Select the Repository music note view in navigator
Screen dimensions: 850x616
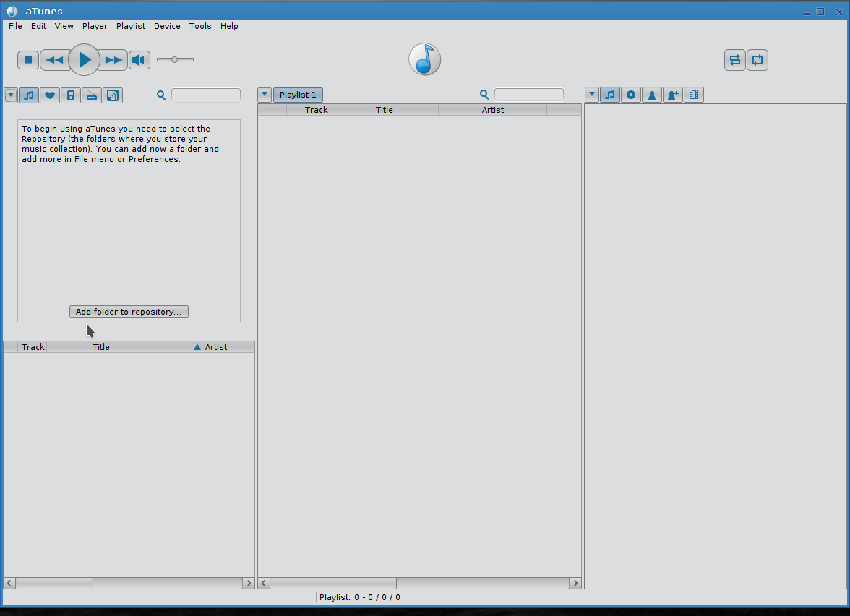(29, 95)
